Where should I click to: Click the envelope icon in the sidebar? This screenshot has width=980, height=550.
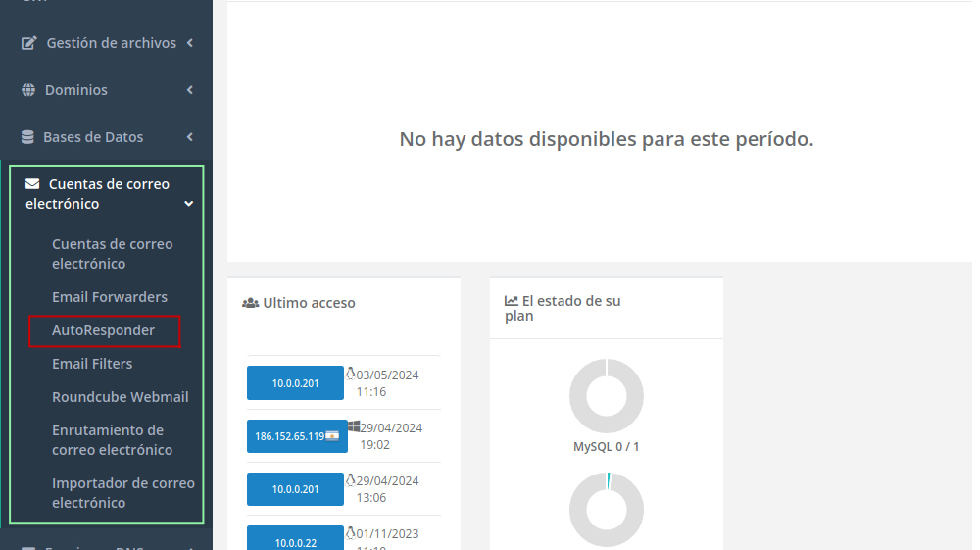click(x=32, y=184)
